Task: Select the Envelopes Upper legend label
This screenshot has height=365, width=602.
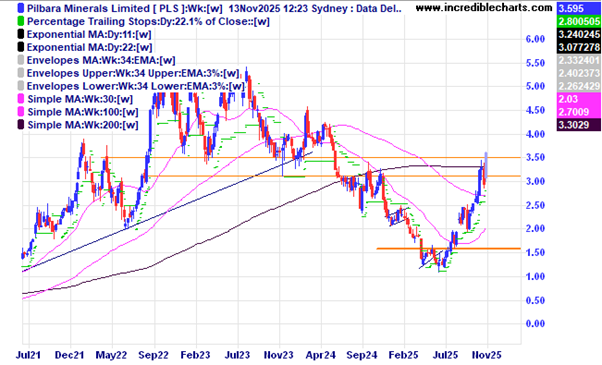Action: pos(133,73)
